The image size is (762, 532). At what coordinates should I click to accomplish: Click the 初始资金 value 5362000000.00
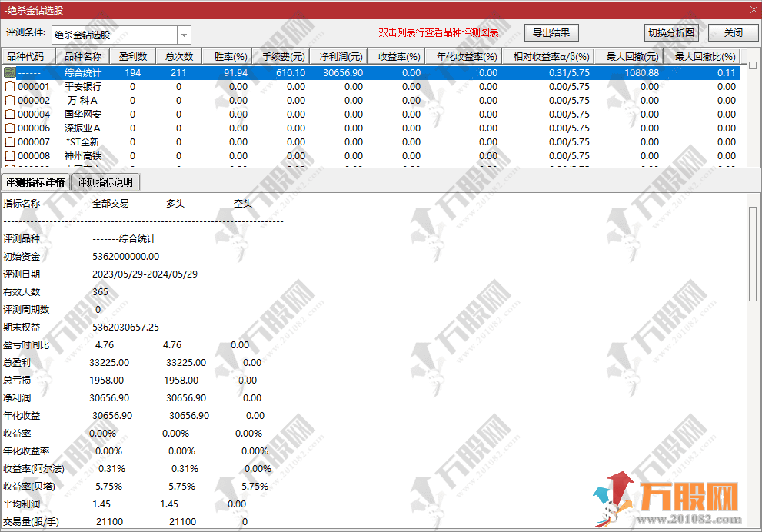(126, 257)
